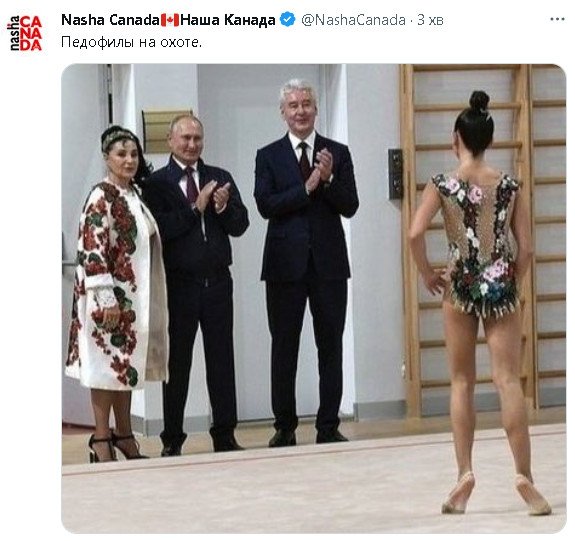Click the tweet text "Педофилы на охоте."
Image resolution: width=575 pixels, height=541 pixels.
pyautogui.click(x=131, y=43)
